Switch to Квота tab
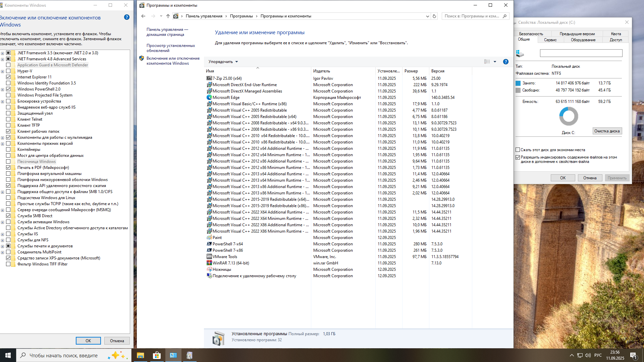This screenshot has width=644, height=362. [616, 34]
